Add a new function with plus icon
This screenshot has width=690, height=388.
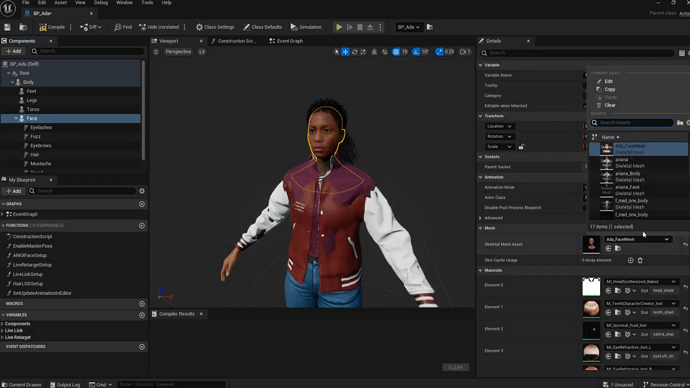pos(142,226)
